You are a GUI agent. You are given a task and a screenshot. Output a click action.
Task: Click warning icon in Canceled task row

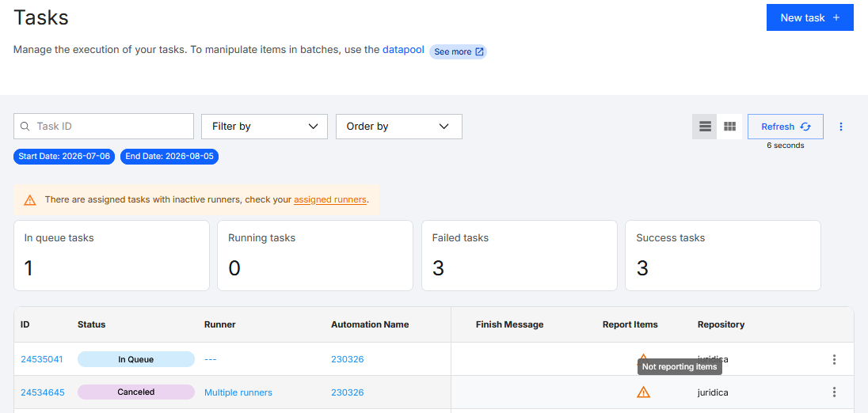[643, 392]
